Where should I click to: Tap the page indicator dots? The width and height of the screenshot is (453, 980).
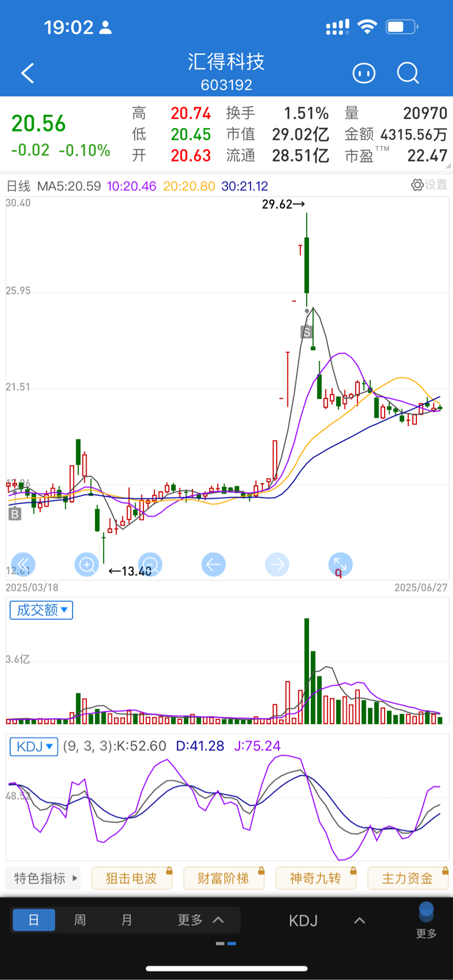[x=226, y=943]
